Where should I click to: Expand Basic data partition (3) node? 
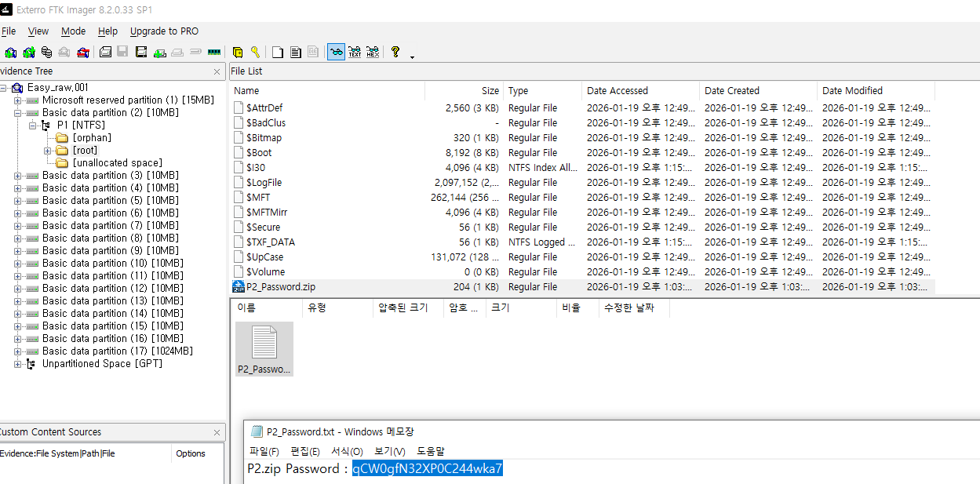[x=18, y=176]
